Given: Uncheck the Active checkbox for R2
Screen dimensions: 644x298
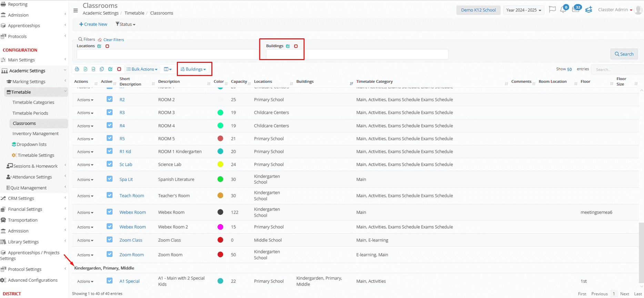Looking at the screenshot, I should pyautogui.click(x=110, y=99).
